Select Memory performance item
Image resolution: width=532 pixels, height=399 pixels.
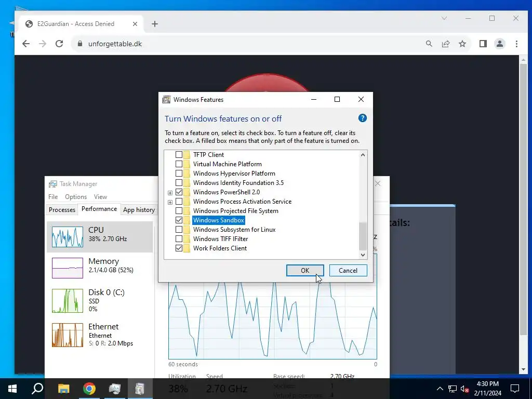pyautogui.click(x=100, y=268)
